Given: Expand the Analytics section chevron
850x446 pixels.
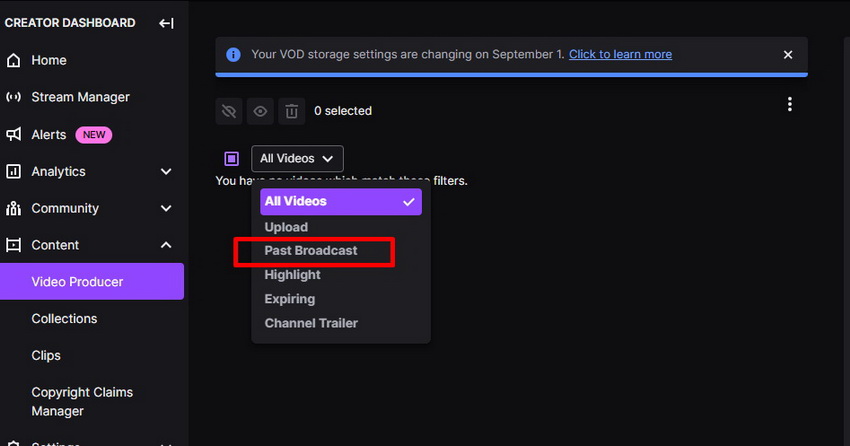Looking at the screenshot, I should (166, 171).
